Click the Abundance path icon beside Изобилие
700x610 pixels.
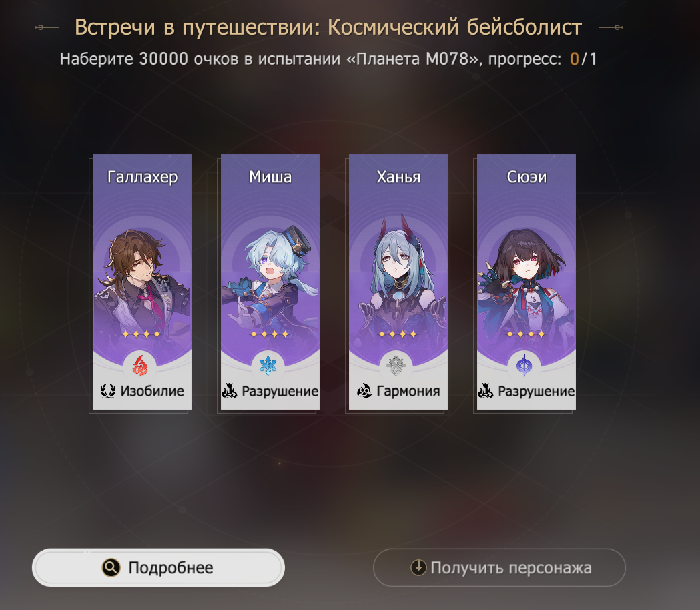tap(107, 391)
